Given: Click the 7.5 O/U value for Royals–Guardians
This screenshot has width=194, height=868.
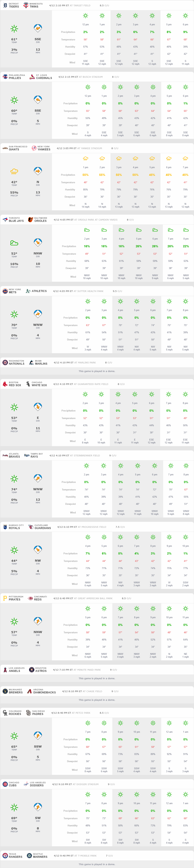Looking at the screenshot, I should [x=120, y=527].
